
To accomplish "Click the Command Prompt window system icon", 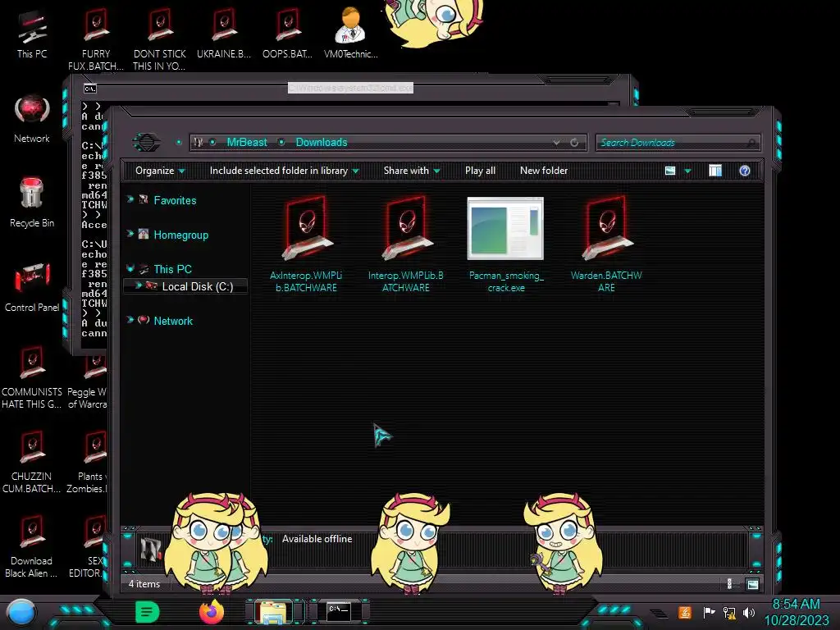I will tap(90, 89).
